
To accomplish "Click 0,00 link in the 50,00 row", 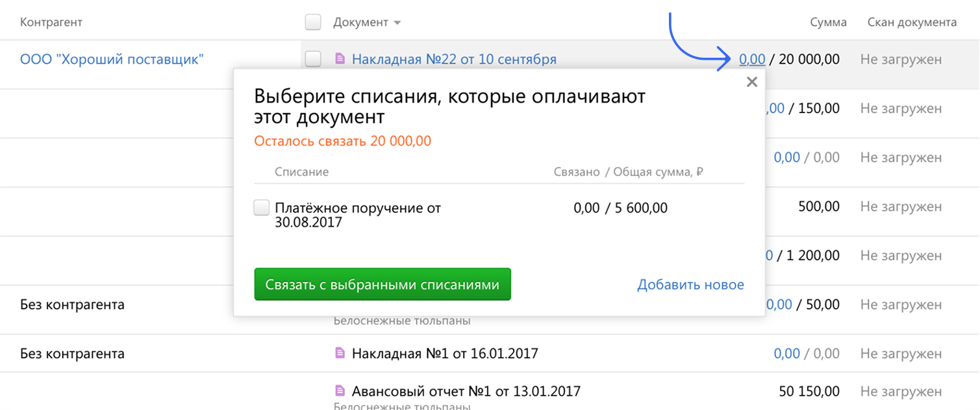I will (x=779, y=304).
